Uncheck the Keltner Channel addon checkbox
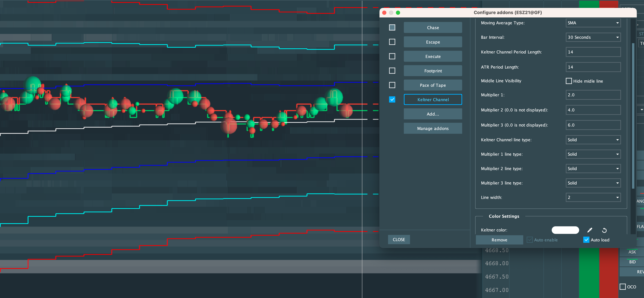The height and width of the screenshot is (298, 644). [392, 99]
